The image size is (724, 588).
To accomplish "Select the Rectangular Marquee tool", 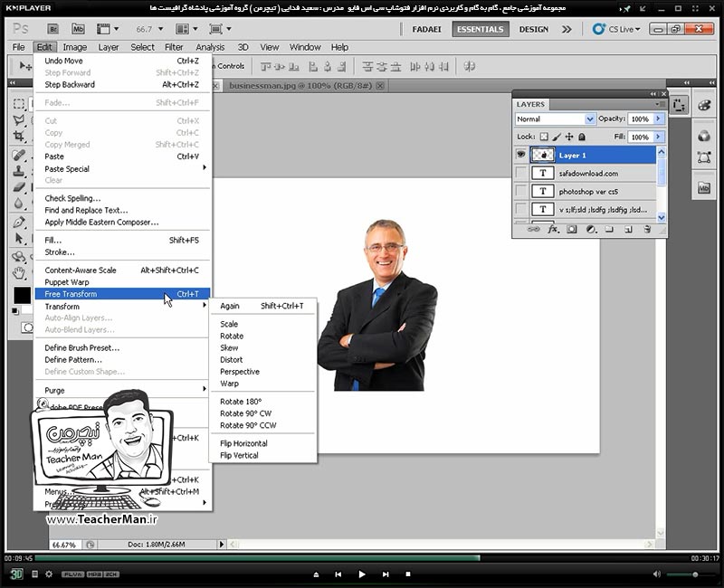I will (18, 103).
